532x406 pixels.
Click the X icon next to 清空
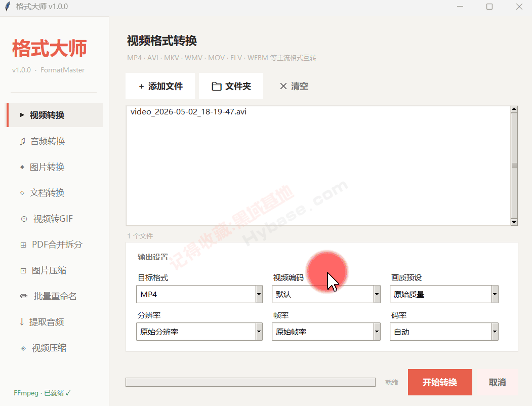point(283,86)
